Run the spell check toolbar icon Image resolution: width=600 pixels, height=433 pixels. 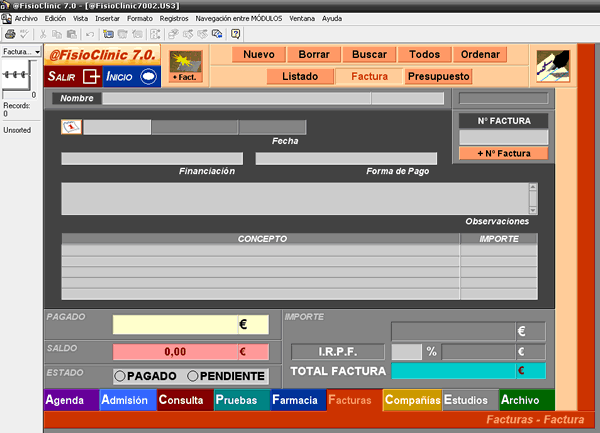(x=24, y=34)
